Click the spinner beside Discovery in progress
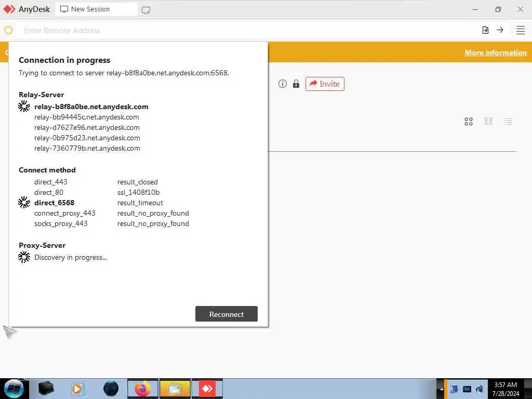The image size is (532, 399). 24,257
